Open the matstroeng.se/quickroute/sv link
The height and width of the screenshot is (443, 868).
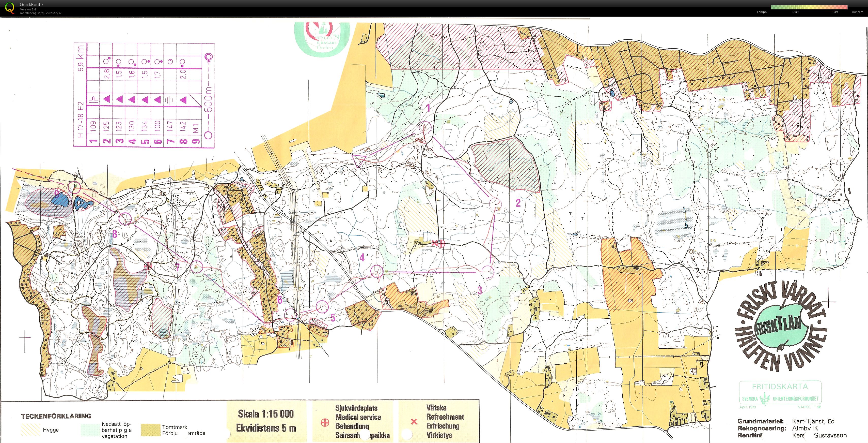point(40,13)
